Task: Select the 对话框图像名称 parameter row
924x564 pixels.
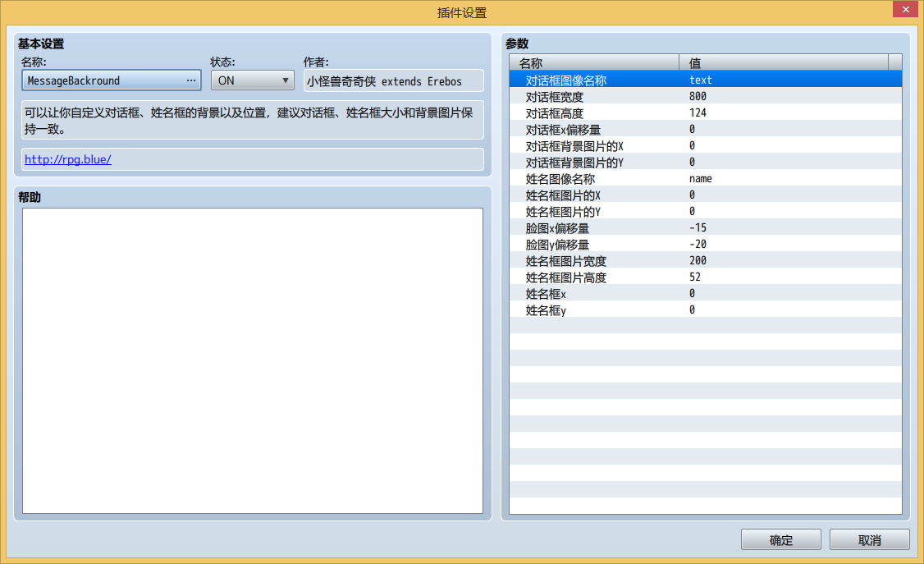Action: [706, 80]
